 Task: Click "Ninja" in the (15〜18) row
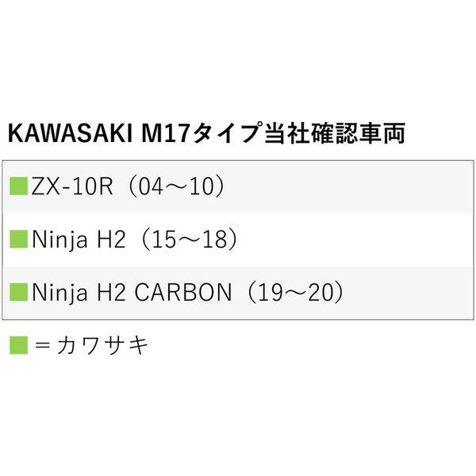tap(58, 240)
